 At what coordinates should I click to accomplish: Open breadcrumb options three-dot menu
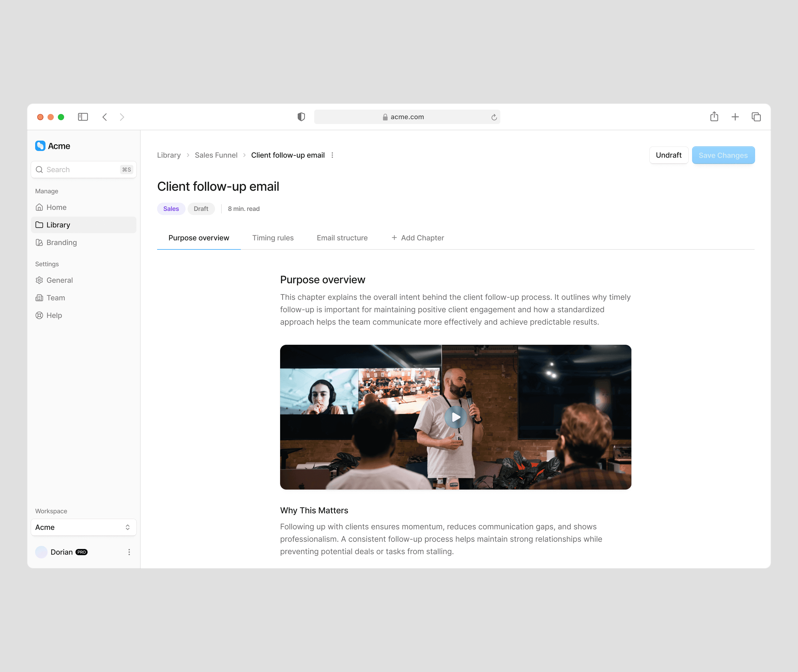pos(332,155)
